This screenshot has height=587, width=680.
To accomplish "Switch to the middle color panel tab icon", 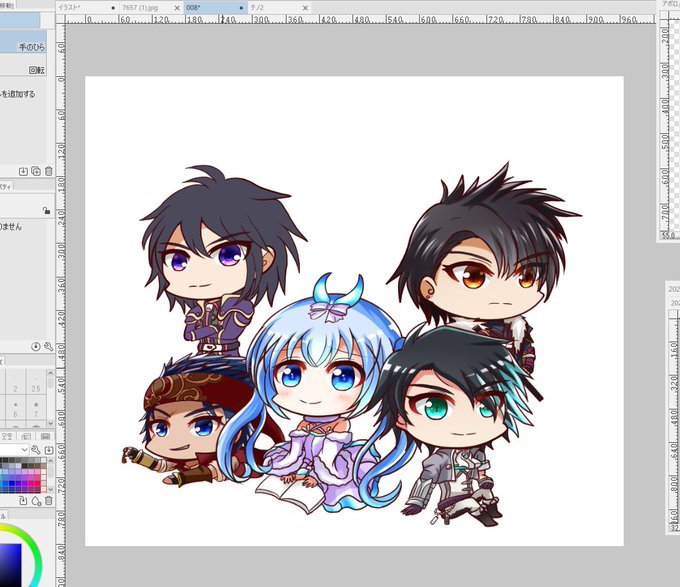I will [26, 436].
